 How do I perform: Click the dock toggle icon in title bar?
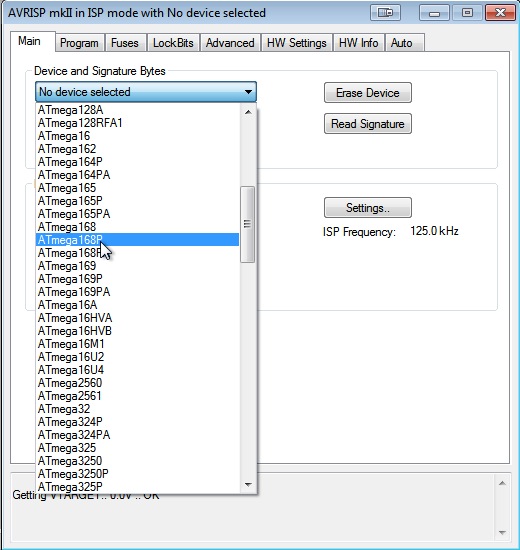click(x=385, y=13)
